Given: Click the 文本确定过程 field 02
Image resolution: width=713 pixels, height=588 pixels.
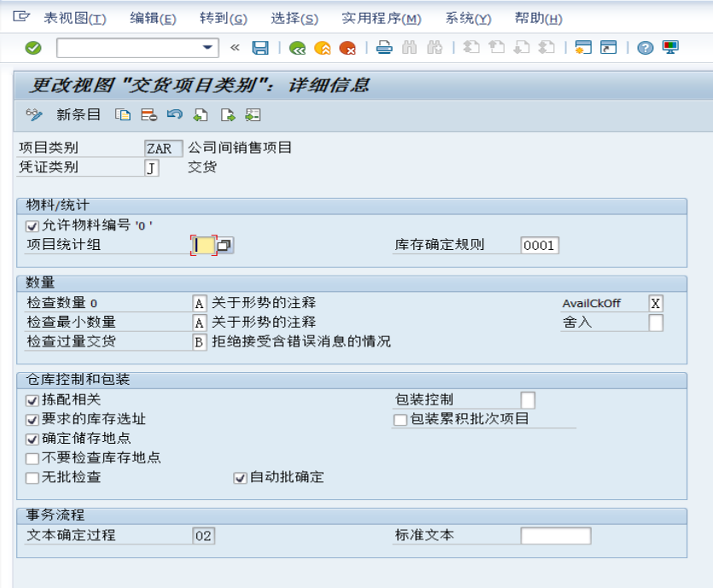Looking at the screenshot, I should pyautogui.click(x=204, y=536).
